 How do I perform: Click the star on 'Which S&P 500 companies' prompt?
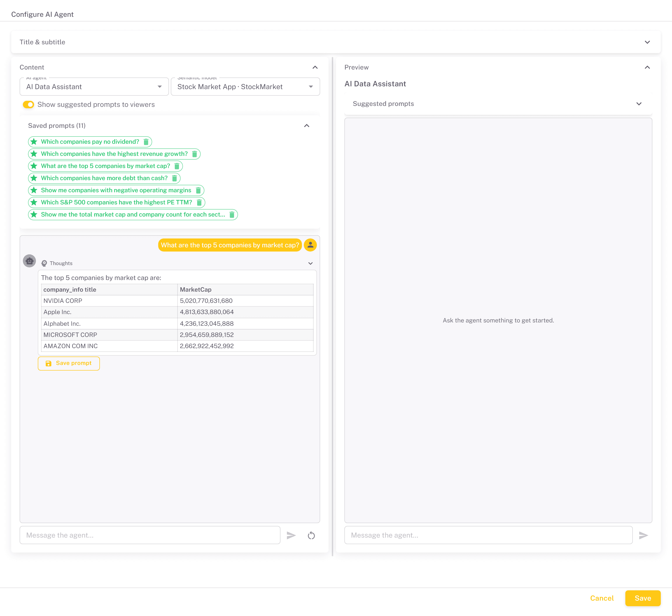tap(34, 202)
